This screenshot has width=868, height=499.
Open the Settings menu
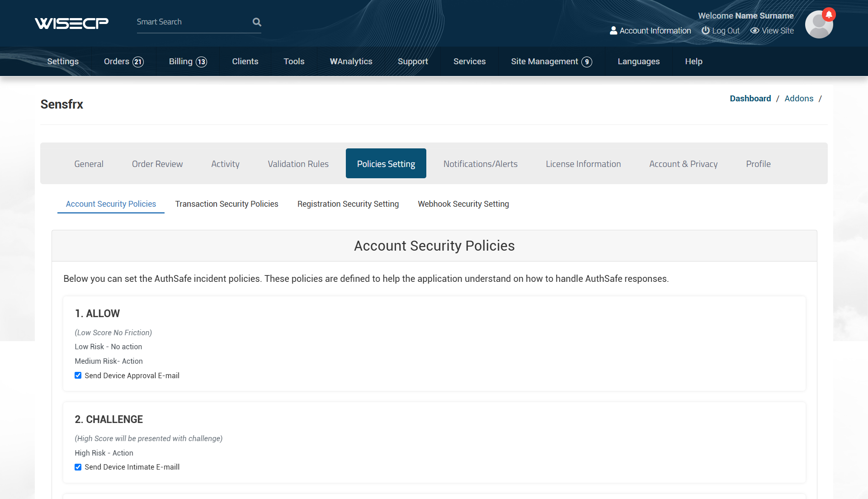point(63,62)
